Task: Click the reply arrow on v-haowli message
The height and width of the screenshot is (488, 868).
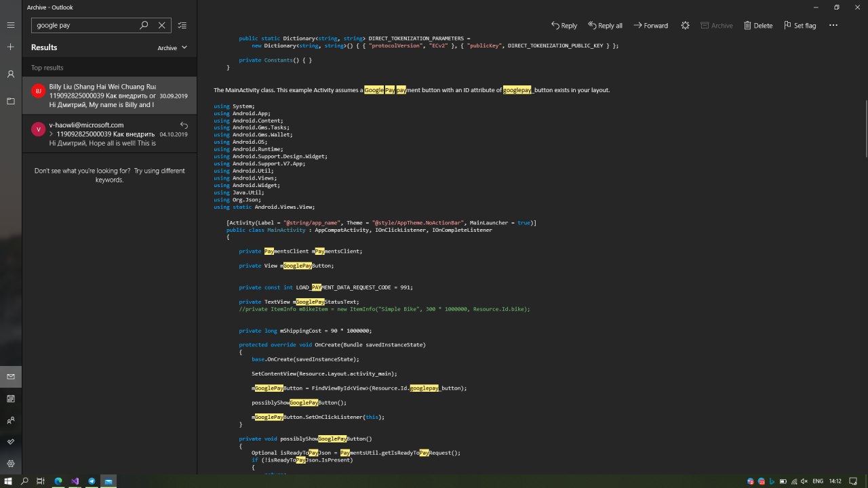Action: coord(184,125)
